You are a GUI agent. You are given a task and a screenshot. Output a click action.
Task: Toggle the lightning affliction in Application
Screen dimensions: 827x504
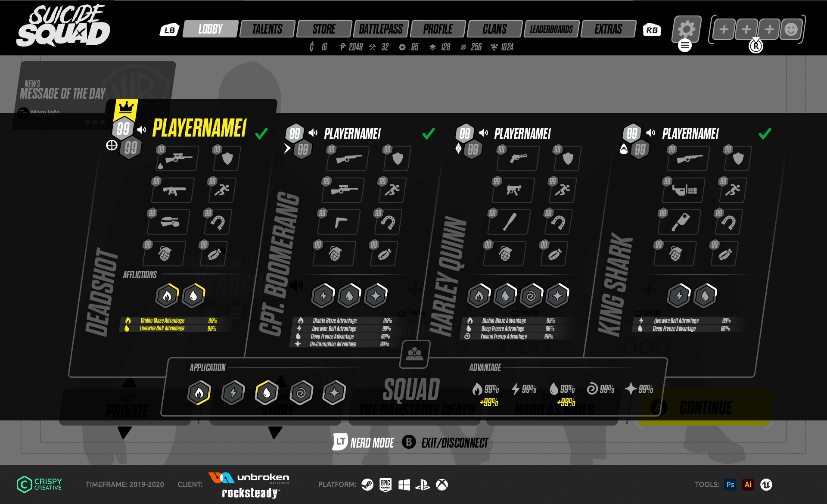tap(233, 392)
